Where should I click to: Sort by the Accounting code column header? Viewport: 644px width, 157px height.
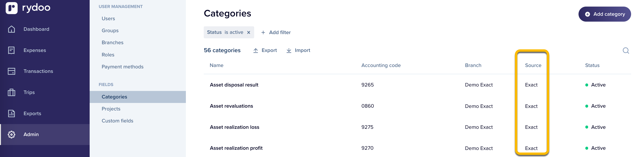[381, 65]
